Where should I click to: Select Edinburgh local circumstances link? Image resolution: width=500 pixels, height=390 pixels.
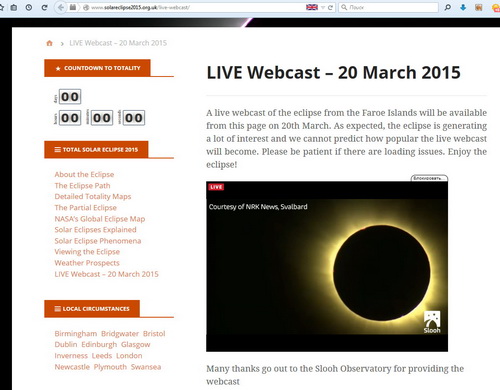99,344
